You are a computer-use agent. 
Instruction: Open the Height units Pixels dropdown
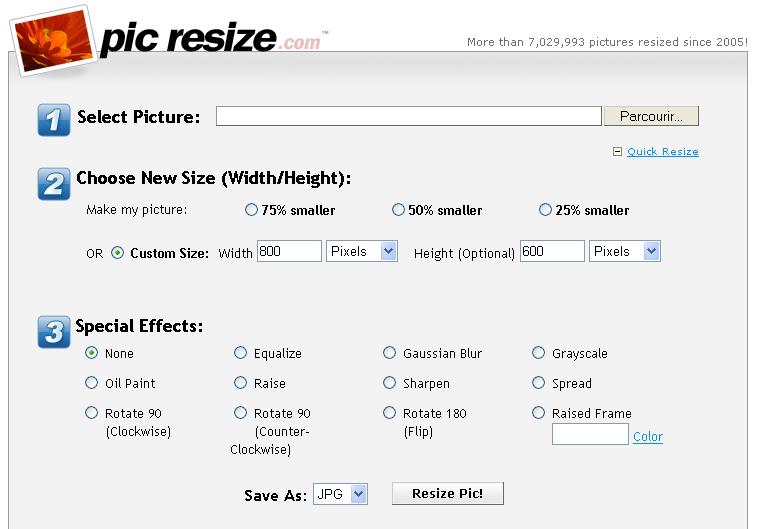click(x=624, y=251)
